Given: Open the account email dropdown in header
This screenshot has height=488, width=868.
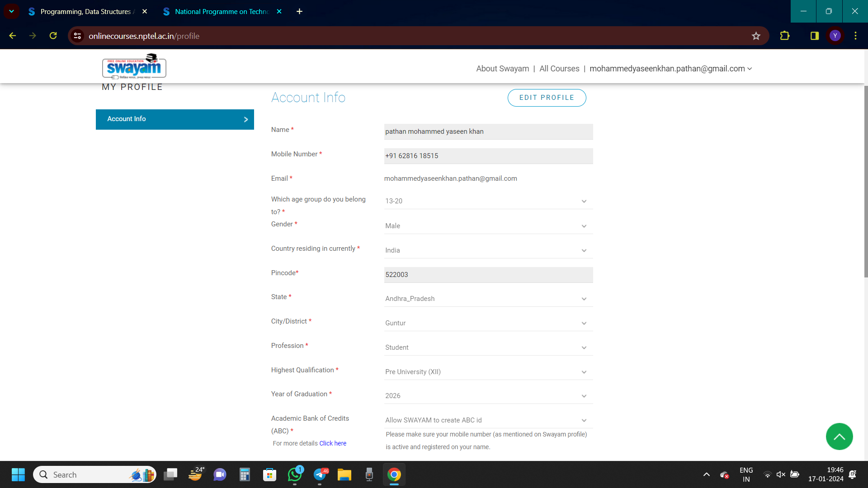Looking at the screenshot, I should (x=671, y=69).
